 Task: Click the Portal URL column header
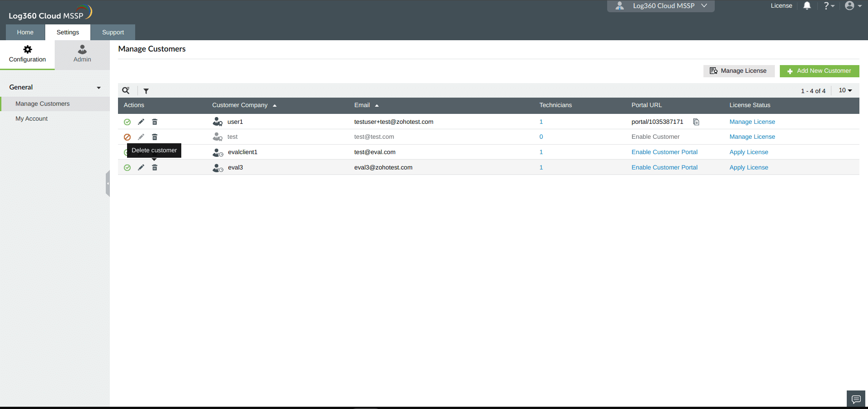(x=646, y=105)
